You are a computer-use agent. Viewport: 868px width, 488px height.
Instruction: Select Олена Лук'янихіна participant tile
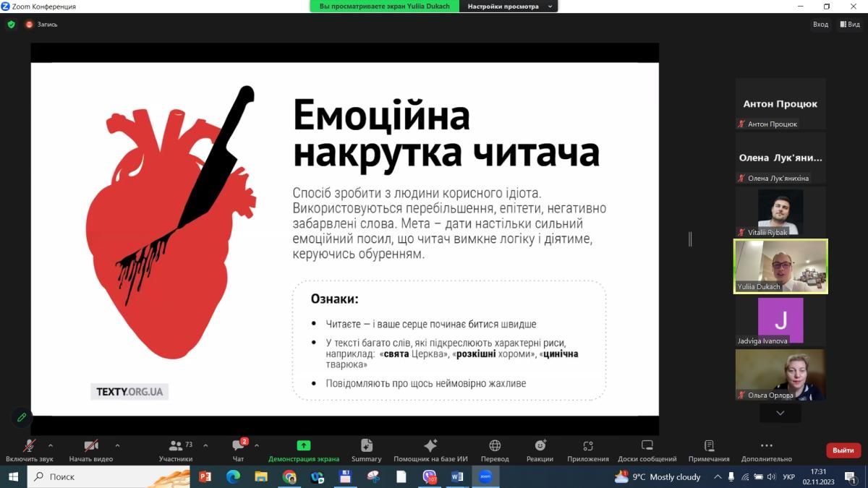780,158
